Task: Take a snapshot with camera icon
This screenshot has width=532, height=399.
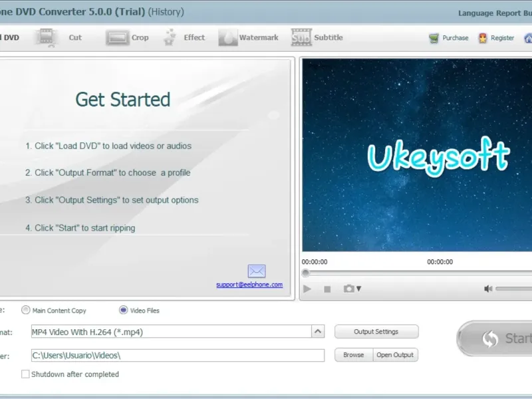Action: tap(348, 289)
